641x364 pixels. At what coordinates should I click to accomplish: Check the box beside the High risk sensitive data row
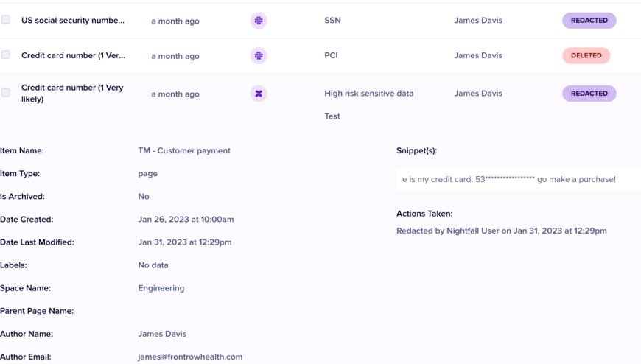click(6, 93)
